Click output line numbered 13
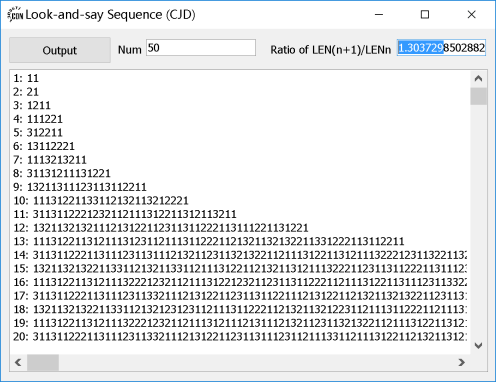Viewport: 496px width, 382px height. pyautogui.click(x=209, y=241)
